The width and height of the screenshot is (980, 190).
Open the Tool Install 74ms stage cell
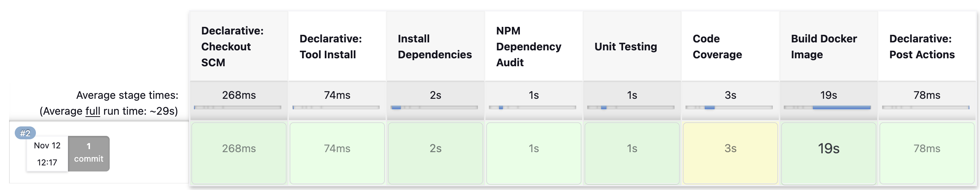[337, 153]
